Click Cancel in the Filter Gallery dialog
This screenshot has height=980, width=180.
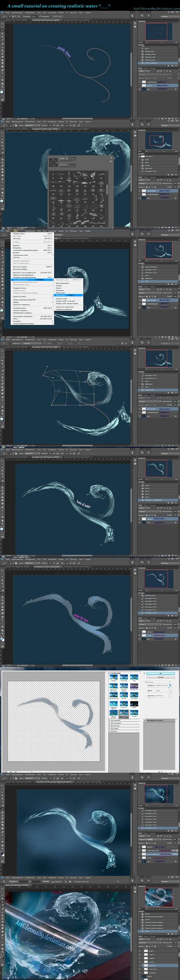160,676
